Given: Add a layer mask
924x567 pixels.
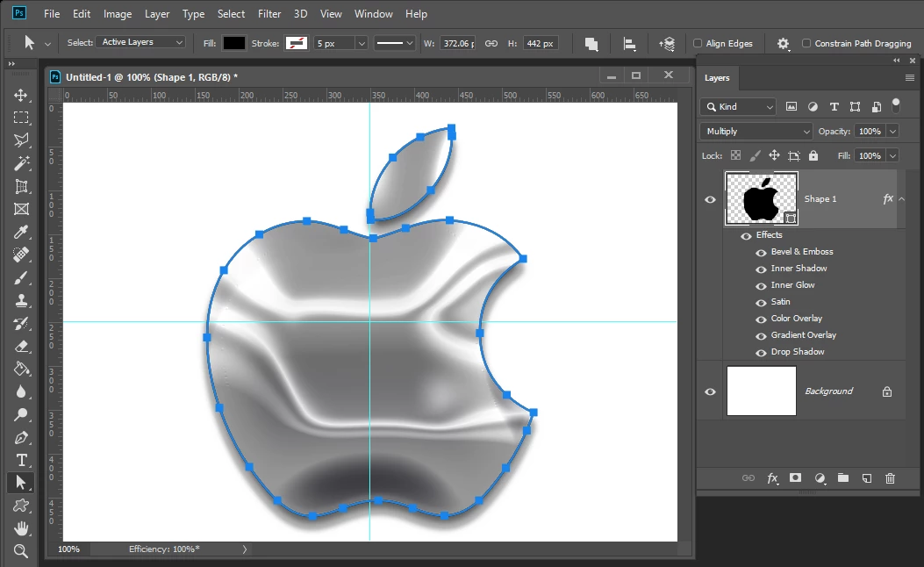Looking at the screenshot, I should point(796,478).
